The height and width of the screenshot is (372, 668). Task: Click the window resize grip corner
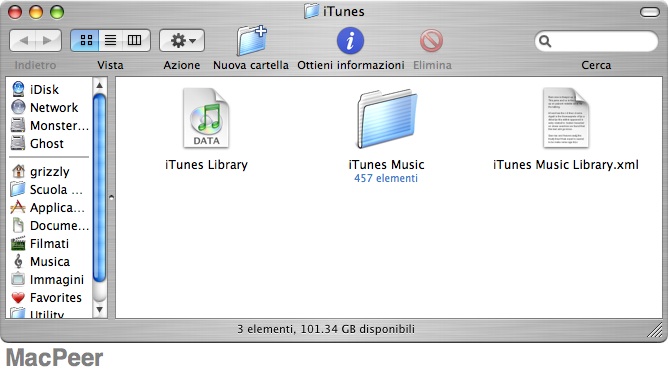655,331
